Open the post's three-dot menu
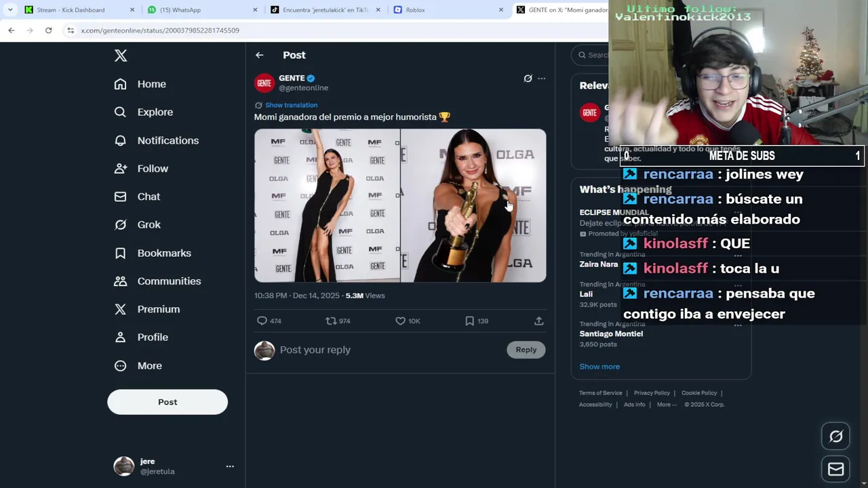868x488 pixels. tap(541, 79)
